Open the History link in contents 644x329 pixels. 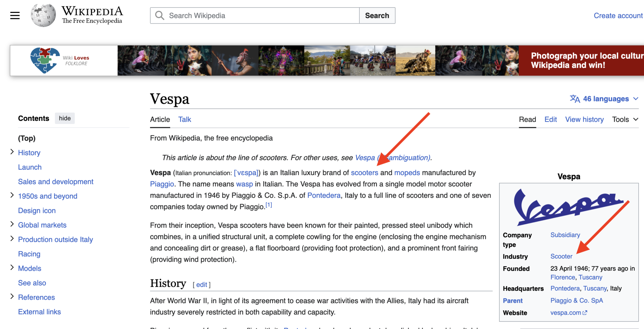29,153
